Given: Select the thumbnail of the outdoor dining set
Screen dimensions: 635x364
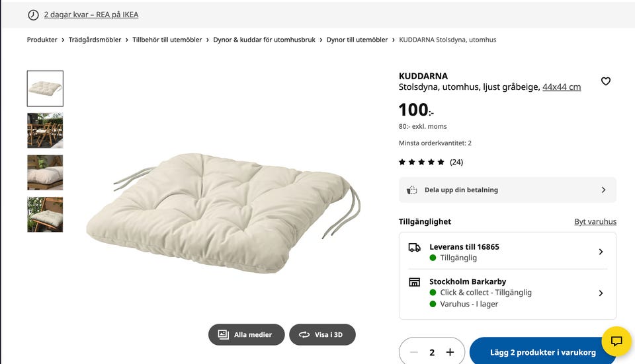Looking at the screenshot, I should [x=45, y=130].
